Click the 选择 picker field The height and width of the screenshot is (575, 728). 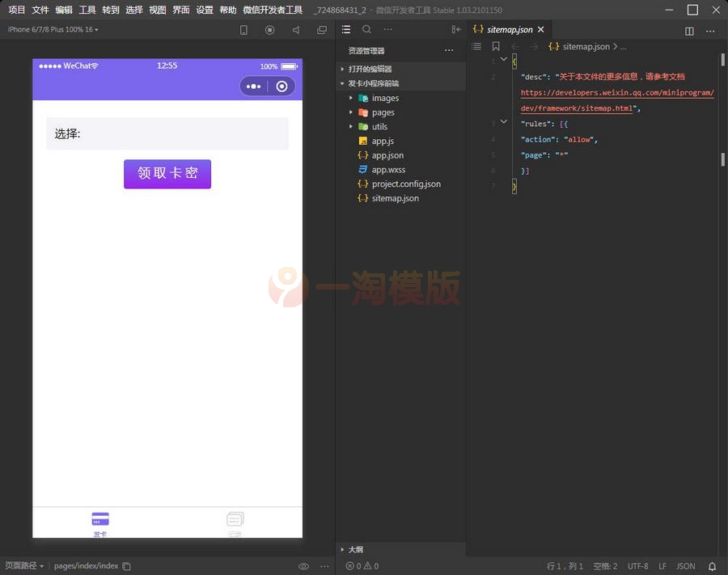click(167, 133)
